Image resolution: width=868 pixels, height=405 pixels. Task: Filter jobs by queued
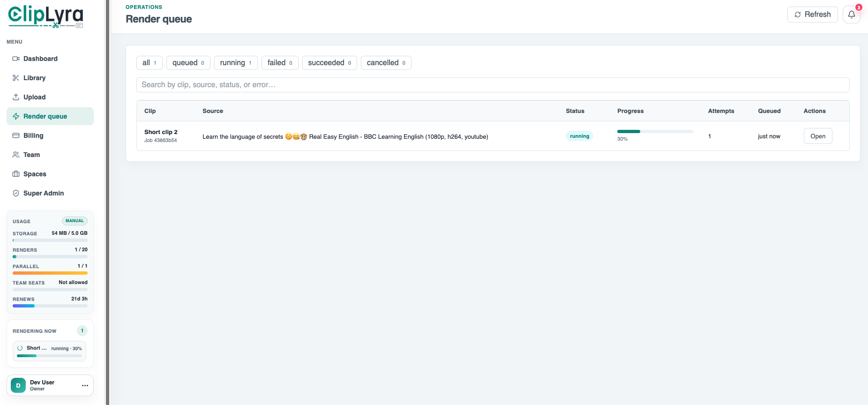188,63
